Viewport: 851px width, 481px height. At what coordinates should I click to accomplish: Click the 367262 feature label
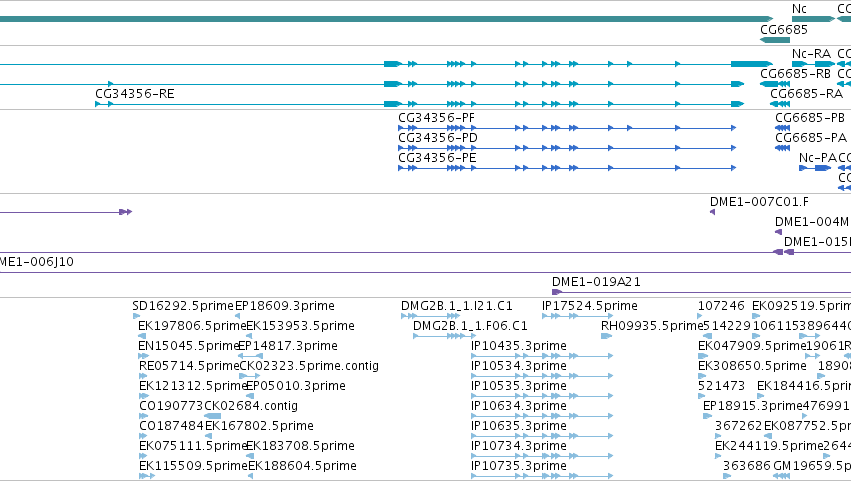click(x=739, y=426)
